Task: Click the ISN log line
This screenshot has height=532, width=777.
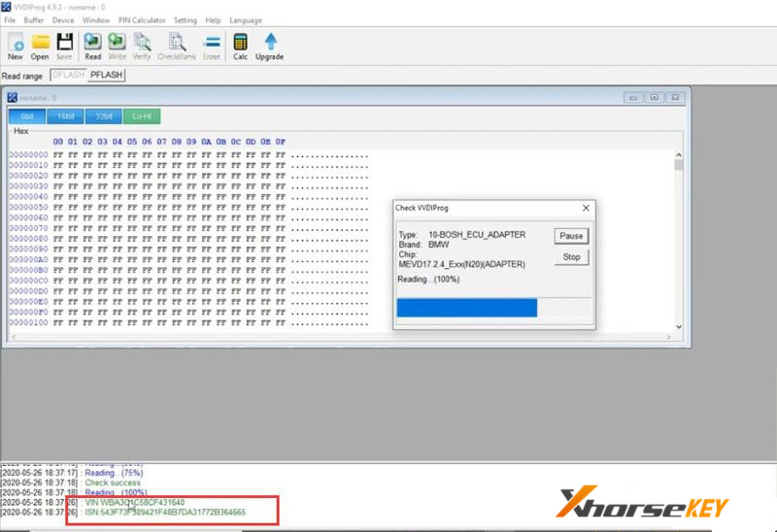Action: pos(165,513)
